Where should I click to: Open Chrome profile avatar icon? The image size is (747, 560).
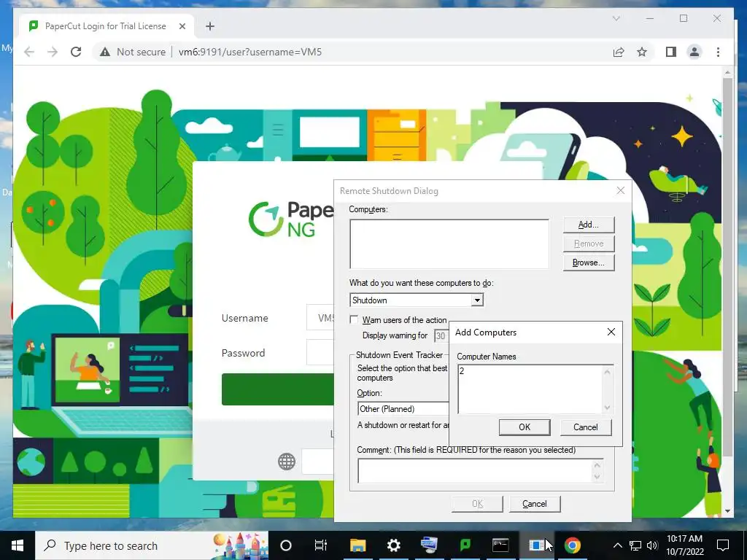pos(694,52)
